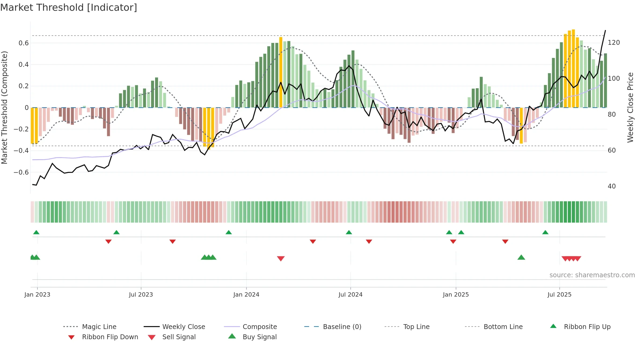Click the ribbon flip up marker nearest Jan 2023
This screenshot has width=644, height=362.
click(36, 232)
